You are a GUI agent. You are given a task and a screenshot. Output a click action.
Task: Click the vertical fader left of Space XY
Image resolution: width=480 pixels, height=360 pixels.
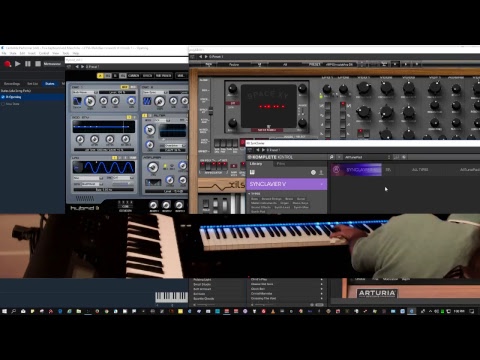click(x=211, y=111)
